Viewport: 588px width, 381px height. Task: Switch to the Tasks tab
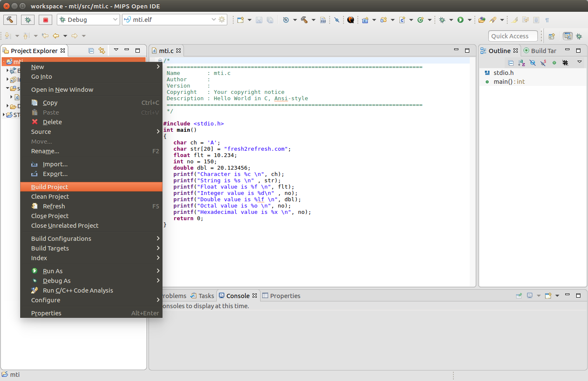tap(202, 296)
